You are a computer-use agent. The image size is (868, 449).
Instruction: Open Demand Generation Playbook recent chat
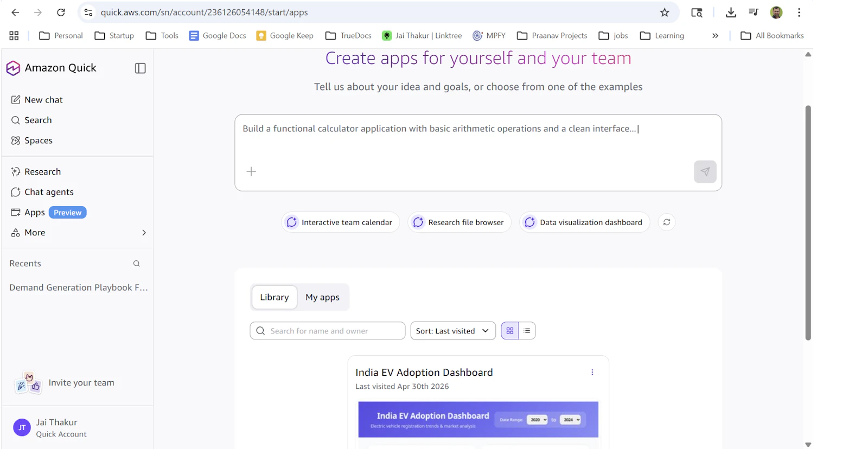pyautogui.click(x=79, y=287)
